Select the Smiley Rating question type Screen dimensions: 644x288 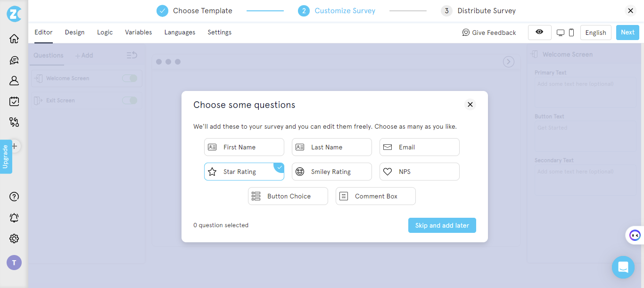(x=331, y=171)
